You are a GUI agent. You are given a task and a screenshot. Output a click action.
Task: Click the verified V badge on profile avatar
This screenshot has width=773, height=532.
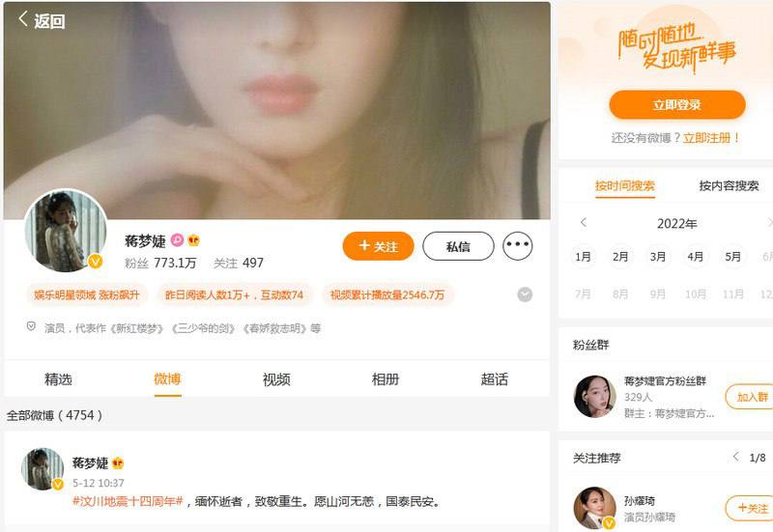96,261
